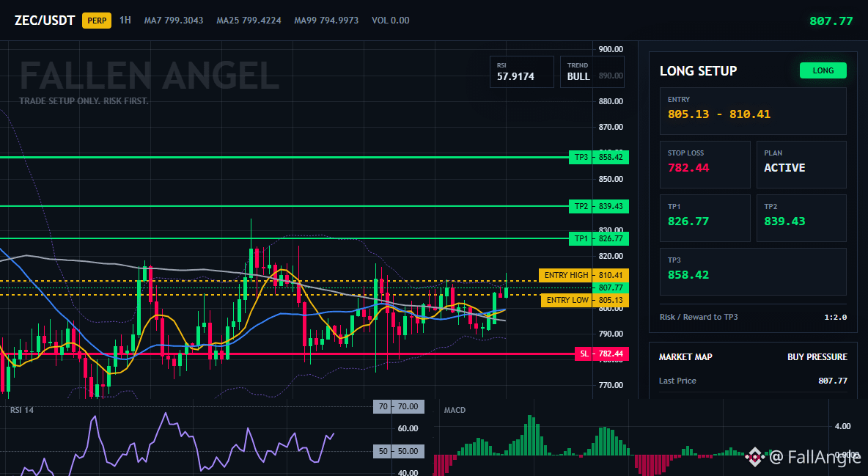
Task: Click the RSI 57.9174 info box
Action: tap(521, 71)
